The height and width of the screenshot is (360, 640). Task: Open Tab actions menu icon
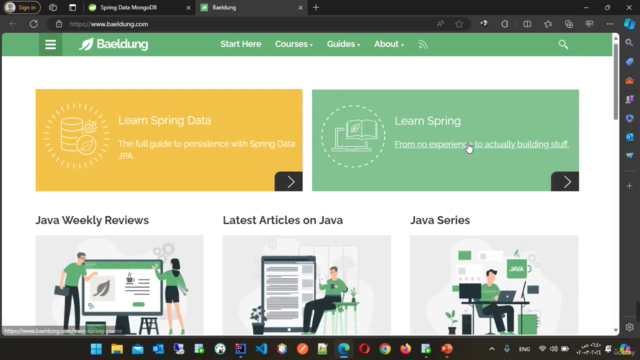click(x=72, y=7)
